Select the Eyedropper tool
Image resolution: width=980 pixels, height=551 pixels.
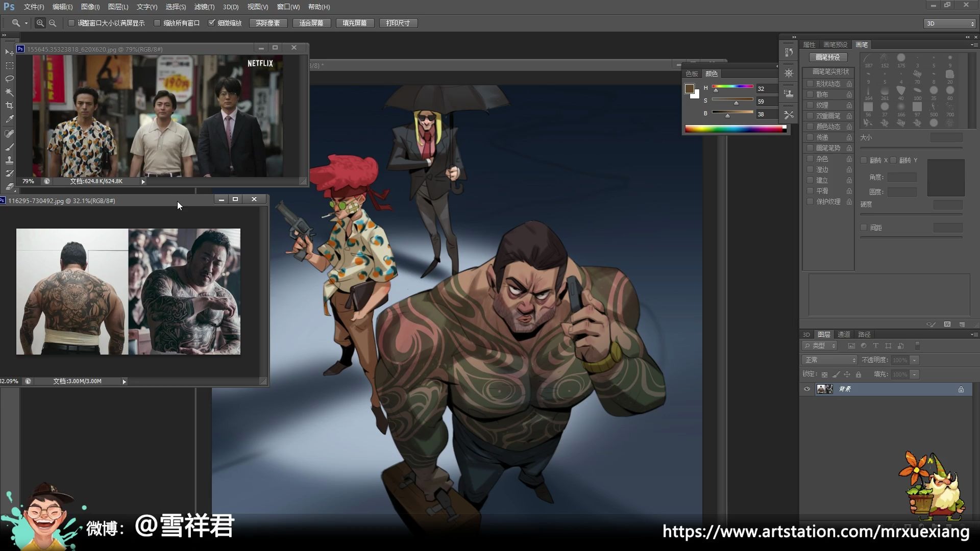[x=9, y=119]
